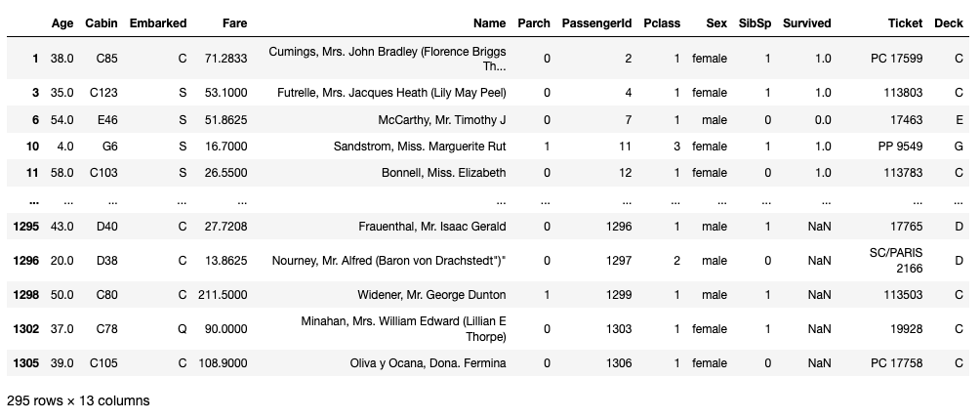Click the Age column header
The image size is (980, 420).
pyautogui.click(x=61, y=23)
